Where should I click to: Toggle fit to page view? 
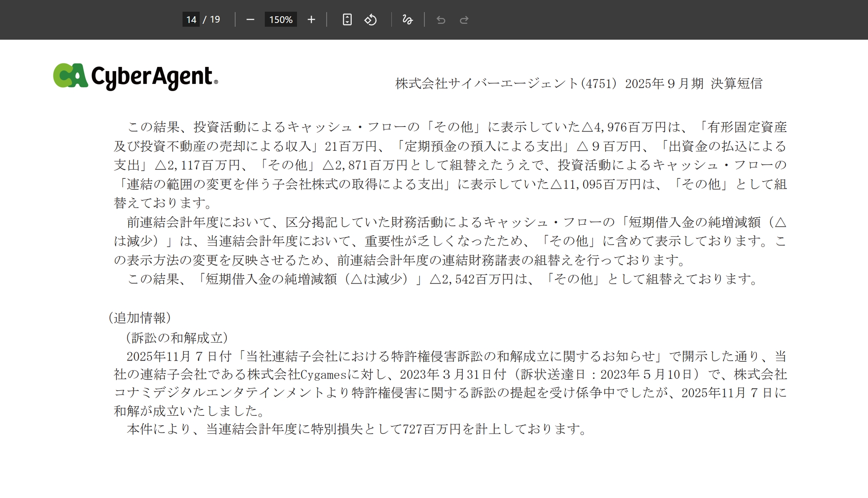coord(347,20)
